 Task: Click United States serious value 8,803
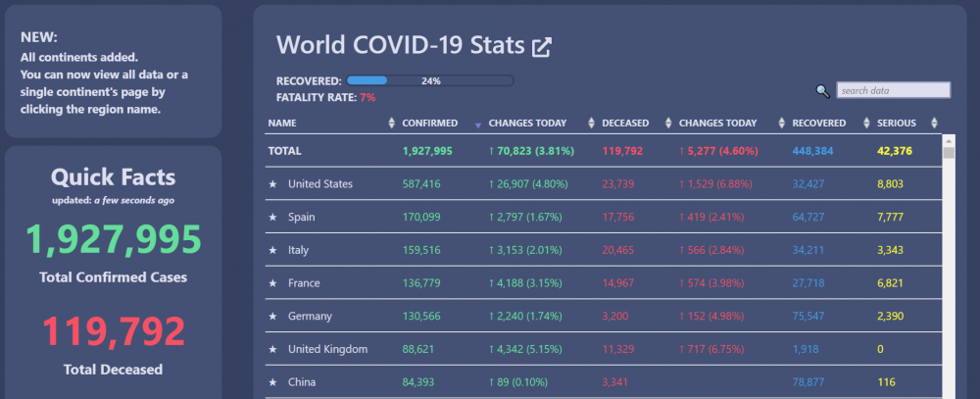pyautogui.click(x=890, y=184)
